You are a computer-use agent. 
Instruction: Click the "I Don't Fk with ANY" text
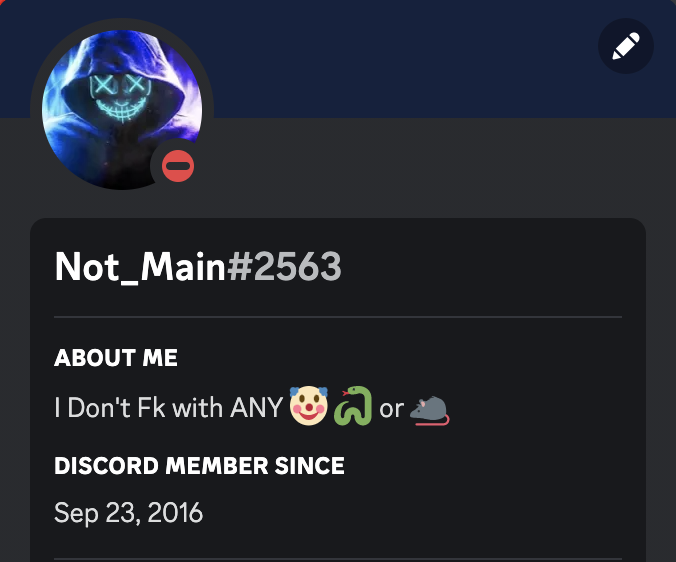pos(169,407)
